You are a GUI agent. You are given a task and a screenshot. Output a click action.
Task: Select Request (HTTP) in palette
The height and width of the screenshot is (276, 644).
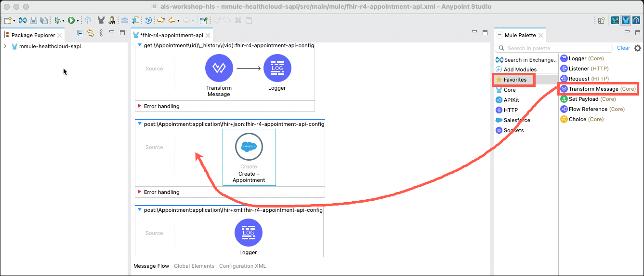(x=584, y=79)
